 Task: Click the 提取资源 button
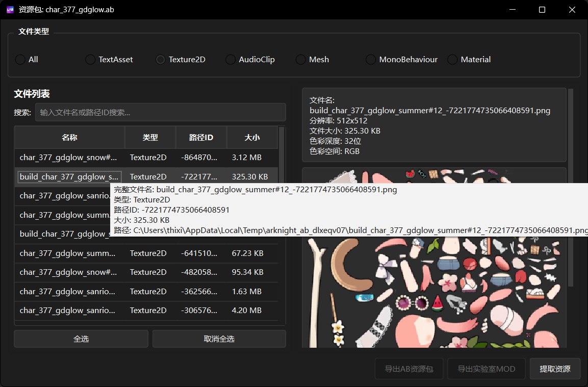click(x=555, y=369)
